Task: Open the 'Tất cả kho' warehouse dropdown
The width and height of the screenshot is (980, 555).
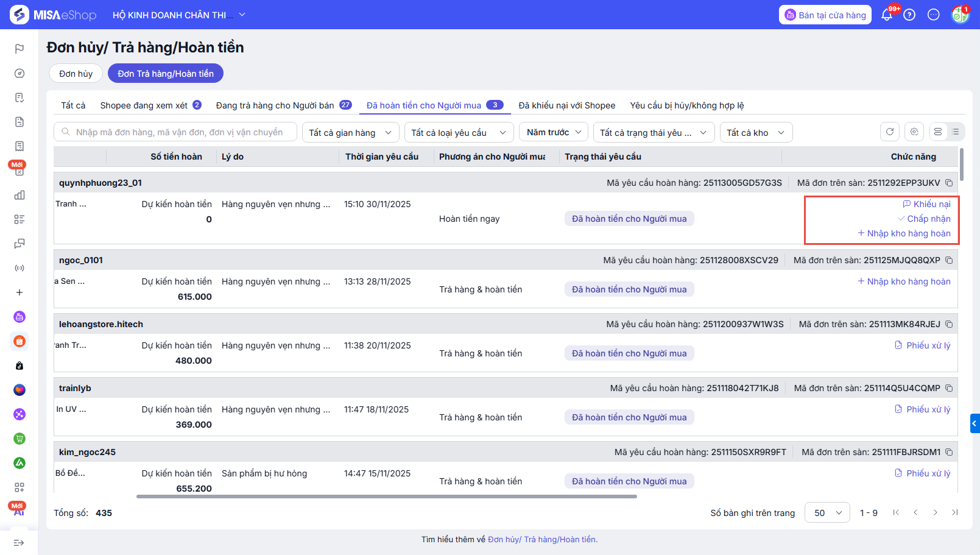Action: [756, 132]
